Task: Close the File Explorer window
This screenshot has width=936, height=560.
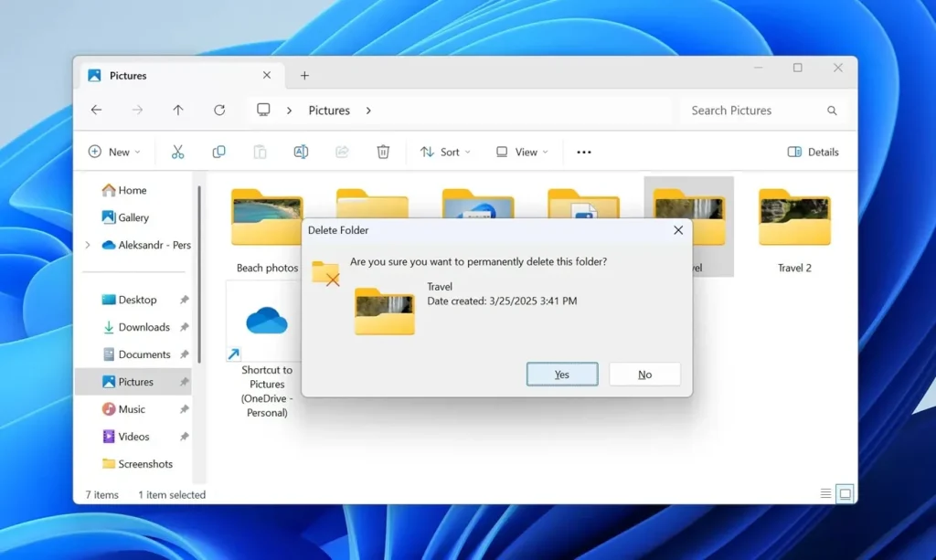Action: pyautogui.click(x=838, y=68)
